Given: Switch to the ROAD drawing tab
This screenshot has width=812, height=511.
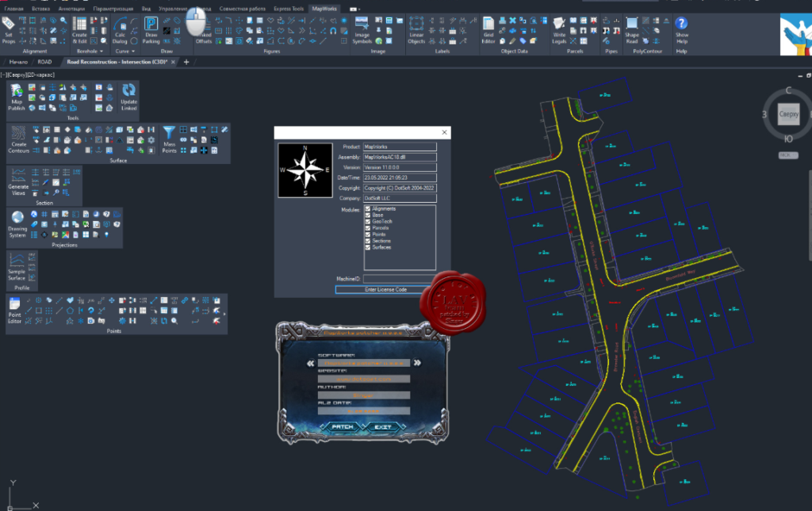Looking at the screenshot, I should click(44, 62).
